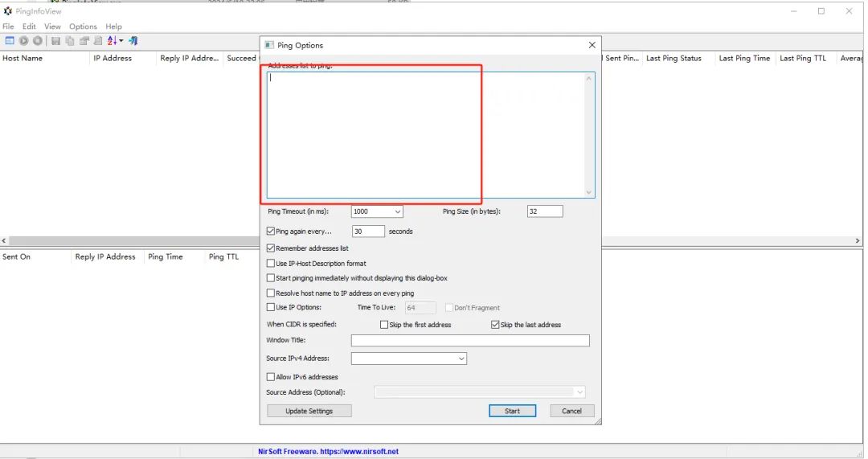Uncheck 'Remember addresses list'
The image size is (868, 459).
click(x=271, y=248)
